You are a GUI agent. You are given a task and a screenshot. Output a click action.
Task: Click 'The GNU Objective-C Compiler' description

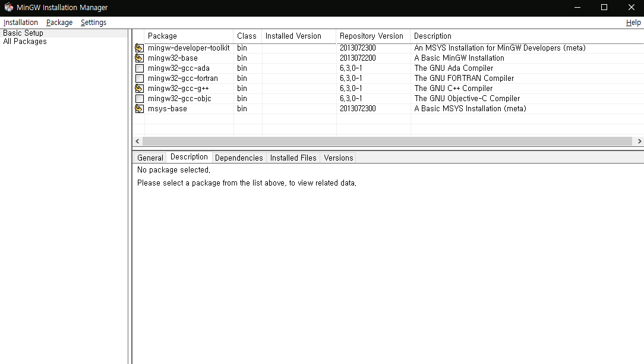tap(467, 99)
